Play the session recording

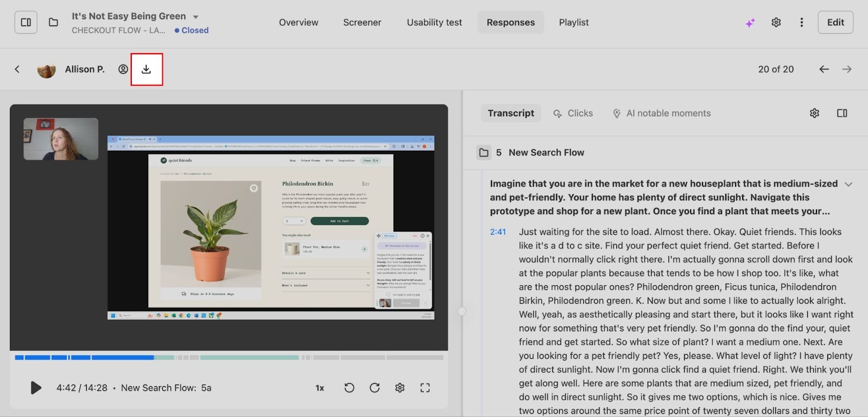tap(36, 388)
